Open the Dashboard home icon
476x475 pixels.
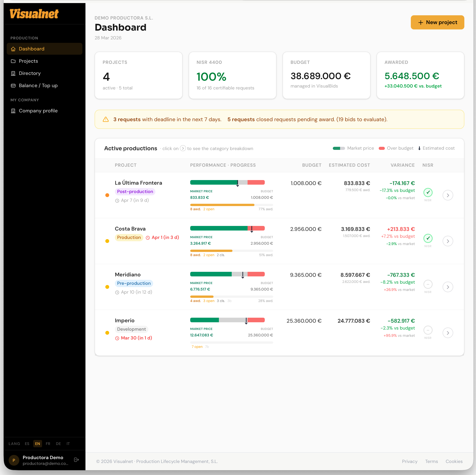tap(13, 49)
